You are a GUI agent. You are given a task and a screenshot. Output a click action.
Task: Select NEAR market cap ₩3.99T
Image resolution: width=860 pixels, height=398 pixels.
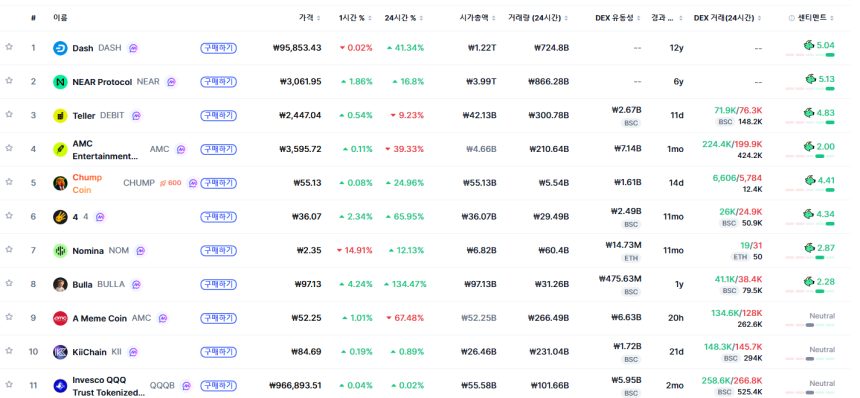482,82
